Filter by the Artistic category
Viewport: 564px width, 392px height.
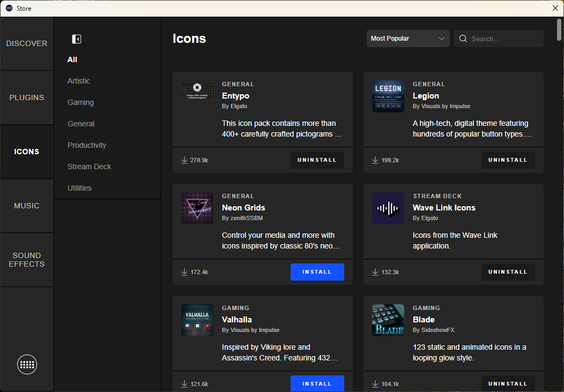coord(79,81)
